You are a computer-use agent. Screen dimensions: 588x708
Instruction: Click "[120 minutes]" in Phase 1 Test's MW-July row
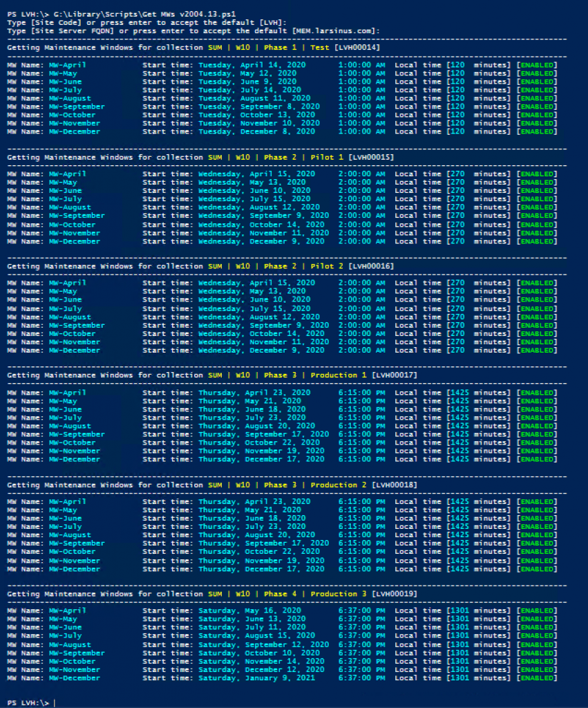pos(478,90)
